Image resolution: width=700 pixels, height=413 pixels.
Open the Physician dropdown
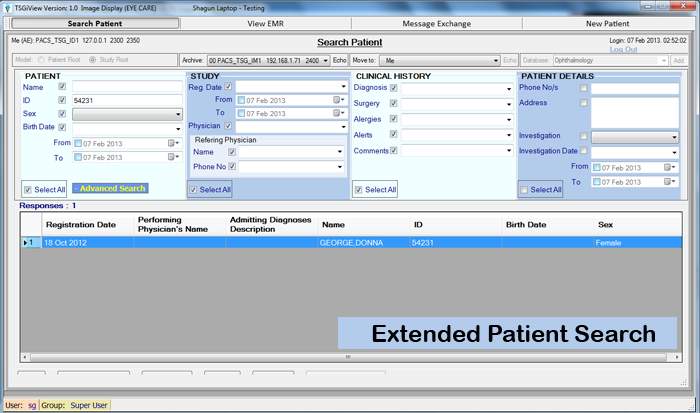[x=292, y=127]
